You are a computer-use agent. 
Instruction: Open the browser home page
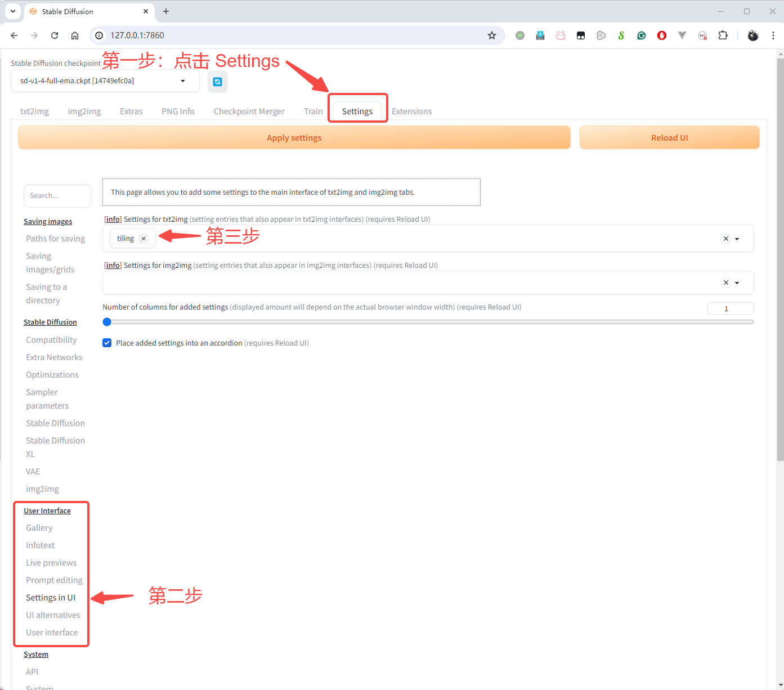(x=75, y=35)
